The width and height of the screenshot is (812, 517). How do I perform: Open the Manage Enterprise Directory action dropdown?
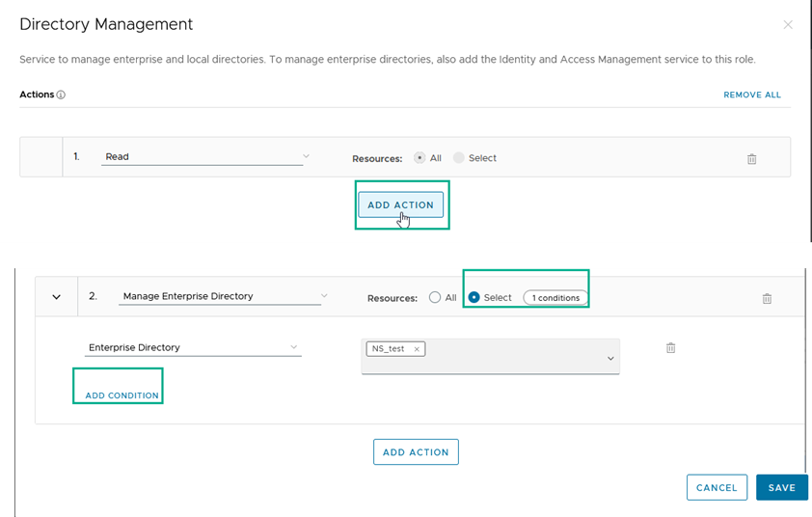[x=223, y=296]
